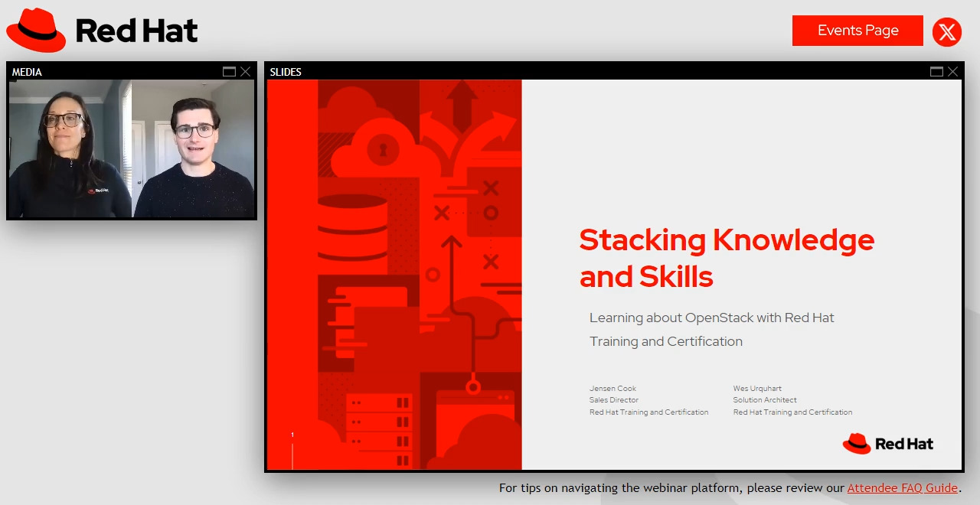
Task: Click the 'Learning about OpenStack' slide subtitle
Action: pos(711,329)
